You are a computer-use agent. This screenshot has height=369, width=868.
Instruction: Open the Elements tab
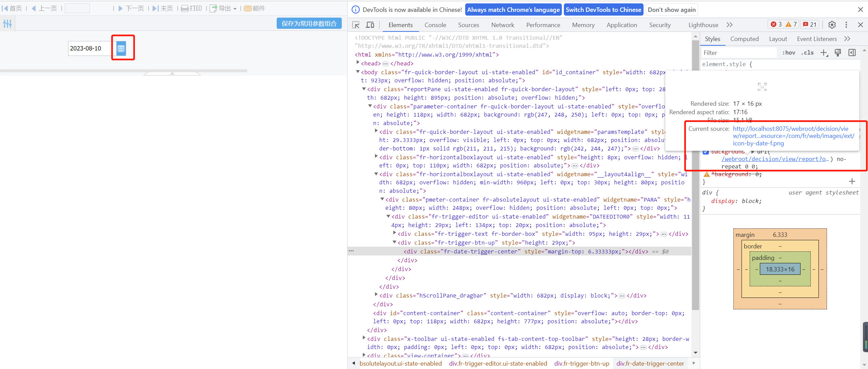click(400, 25)
